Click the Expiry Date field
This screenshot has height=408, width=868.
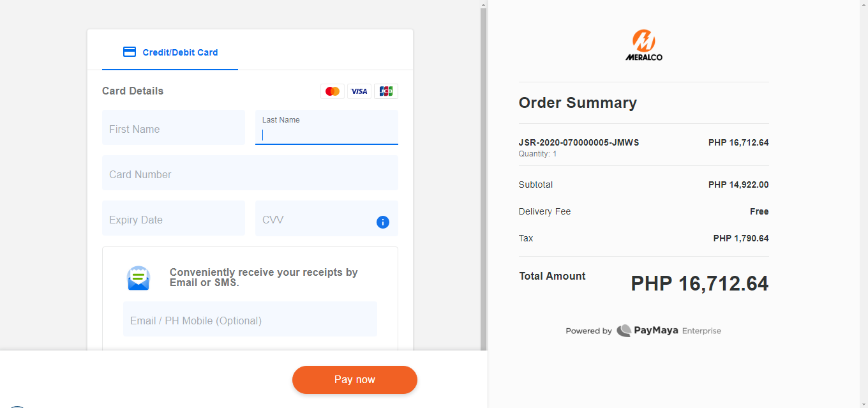(x=174, y=218)
